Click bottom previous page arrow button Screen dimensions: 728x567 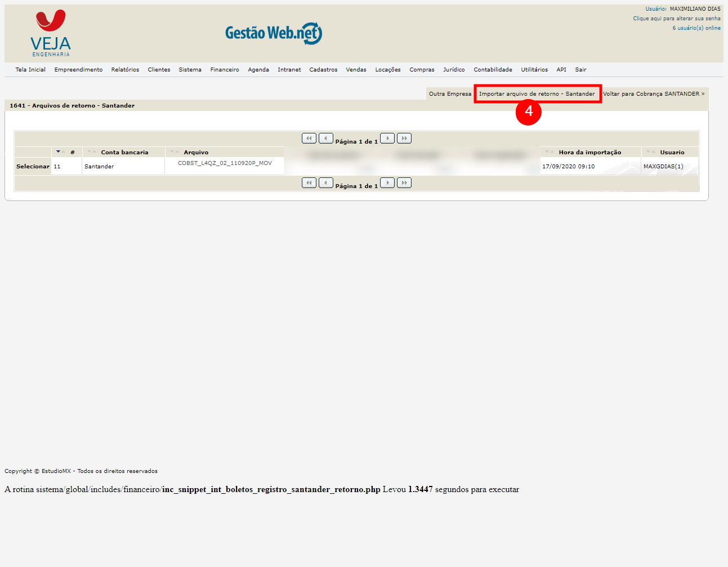(x=325, y=182)
